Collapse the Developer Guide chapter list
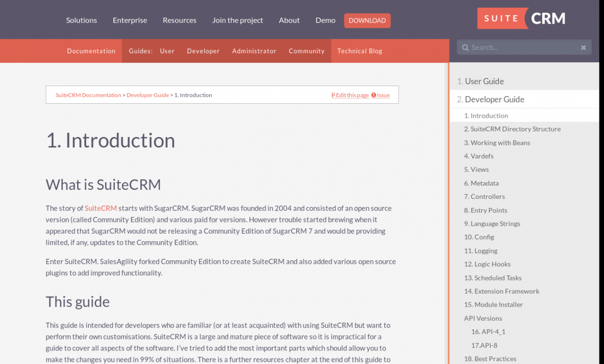The image size is (604, 364). [x=491, y=99]
